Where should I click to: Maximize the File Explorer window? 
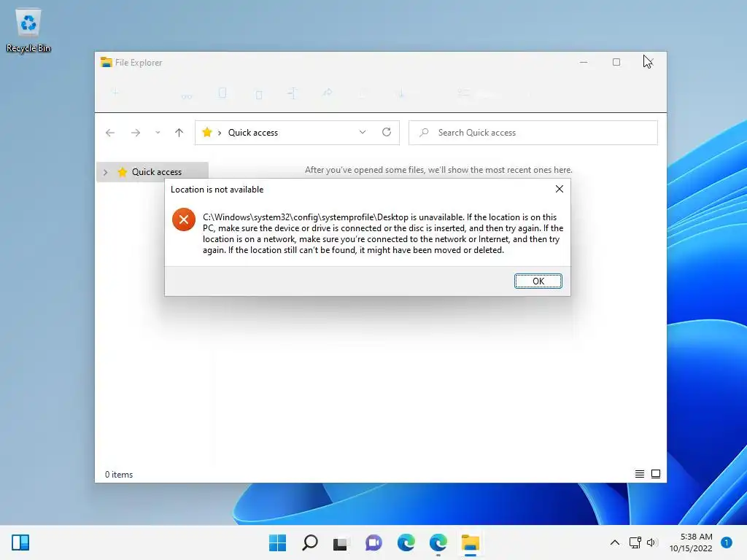616,63
